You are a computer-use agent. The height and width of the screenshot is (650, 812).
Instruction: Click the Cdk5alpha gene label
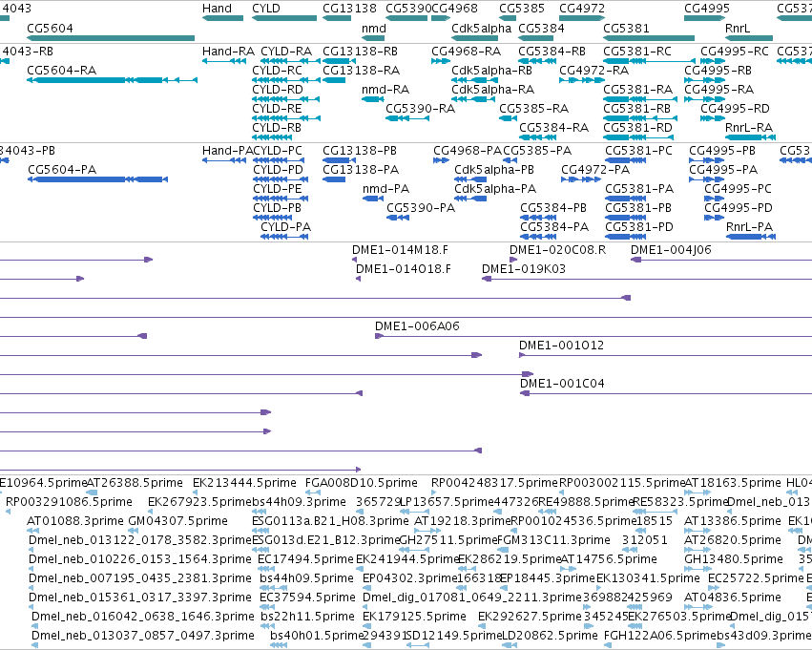(x=482, y=28)
